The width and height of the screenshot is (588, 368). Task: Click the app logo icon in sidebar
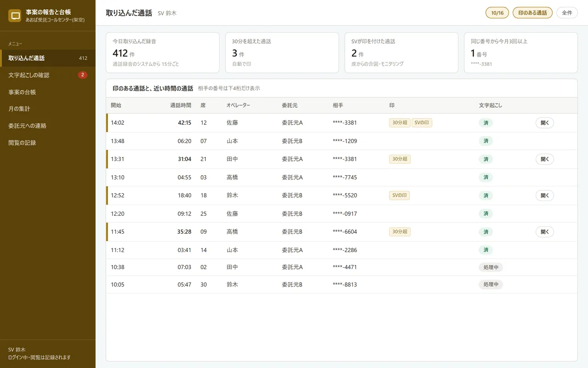tap(15, 16)
